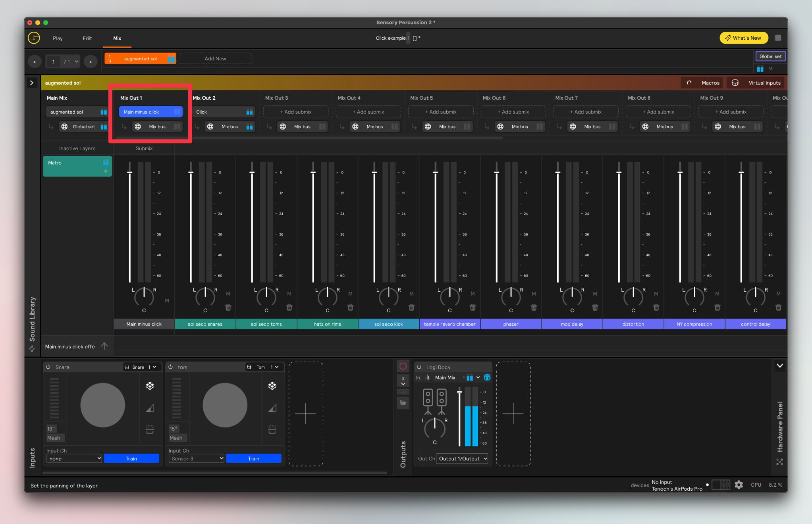
Task: Add a new input with the dashed plus slot
Action: tap(306, 414)
